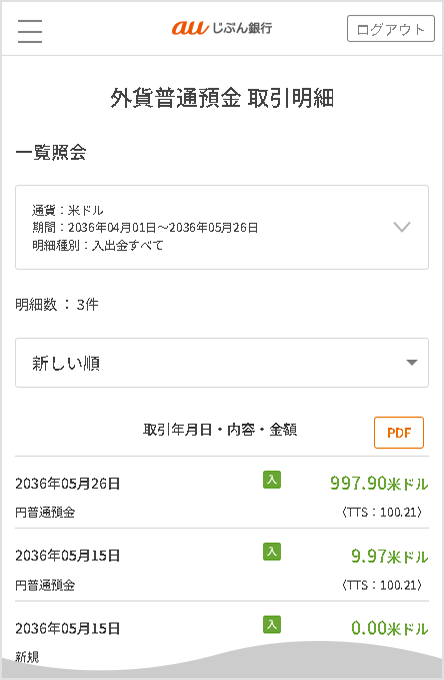The image size is (444, 680).
Task: Open the 2036年05月26日 transaction row
Action: pos(222,492)
